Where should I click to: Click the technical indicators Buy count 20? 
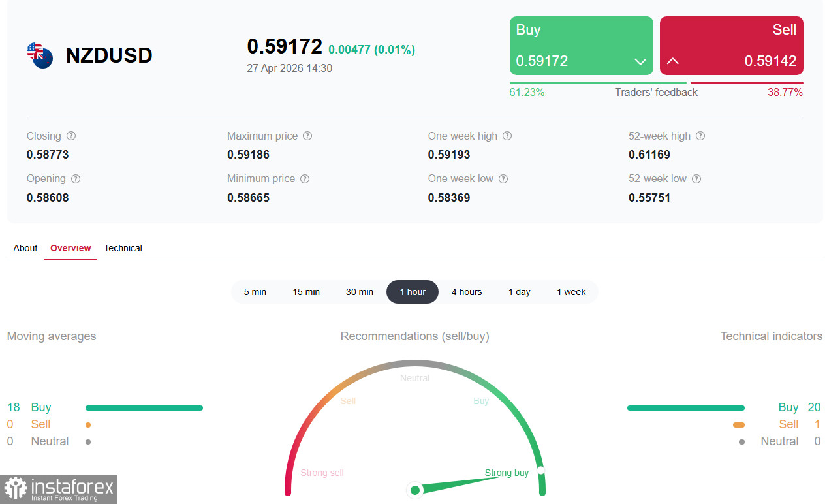pyautogui.click(x=814, y=407)
